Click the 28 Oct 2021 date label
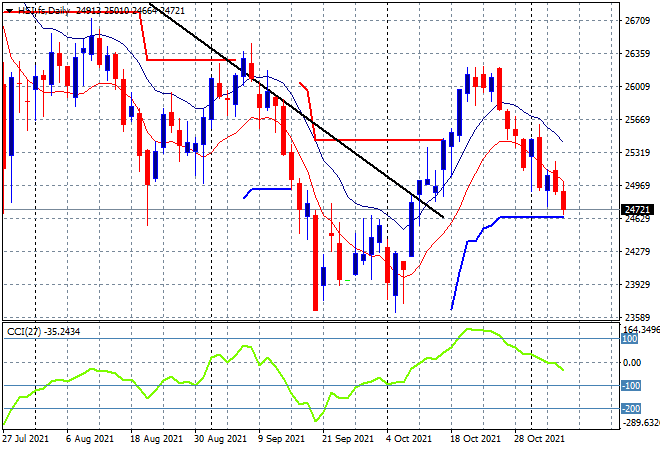 (539, 439)
